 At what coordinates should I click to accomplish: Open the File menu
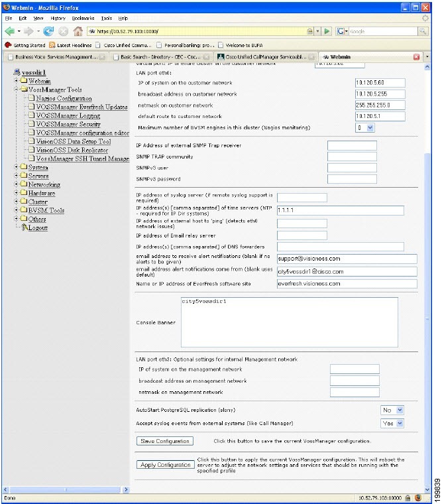[9, 19]
